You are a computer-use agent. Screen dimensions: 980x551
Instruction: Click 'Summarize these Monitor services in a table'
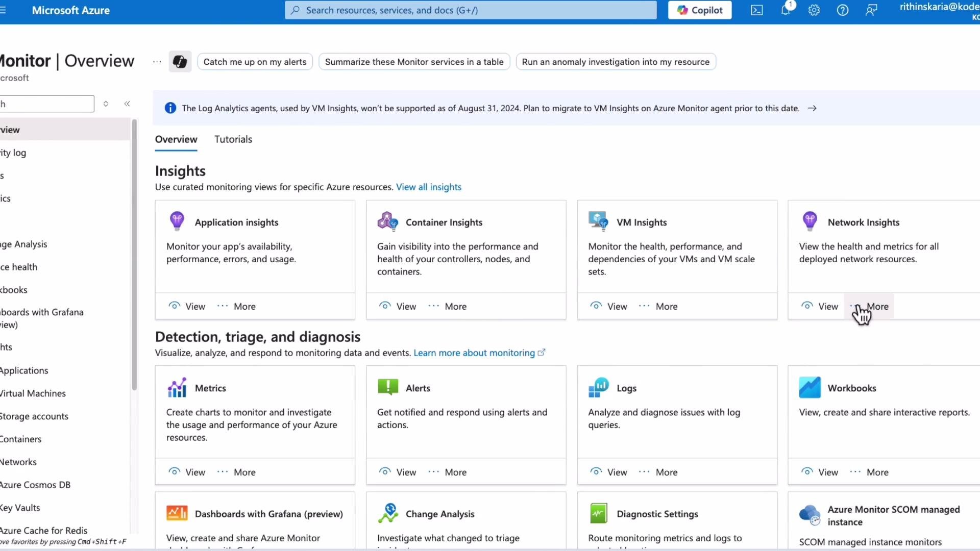[x=414, y=62]
